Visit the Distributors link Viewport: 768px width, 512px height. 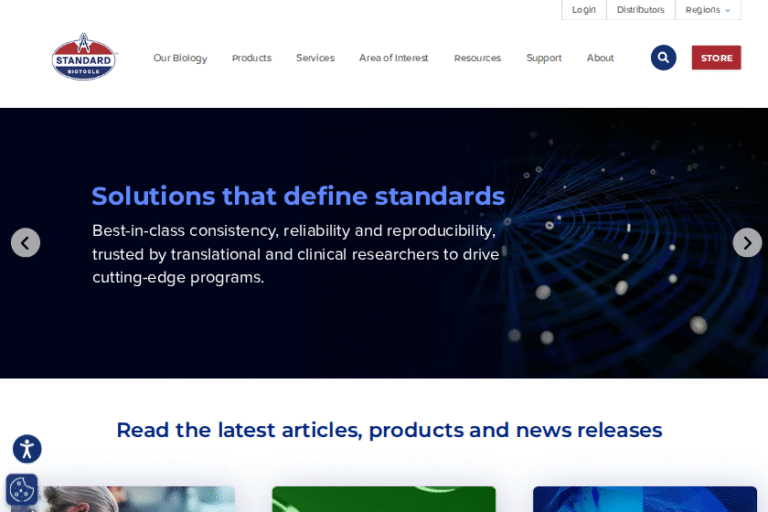pyautogui.click(x=640, y=10)
